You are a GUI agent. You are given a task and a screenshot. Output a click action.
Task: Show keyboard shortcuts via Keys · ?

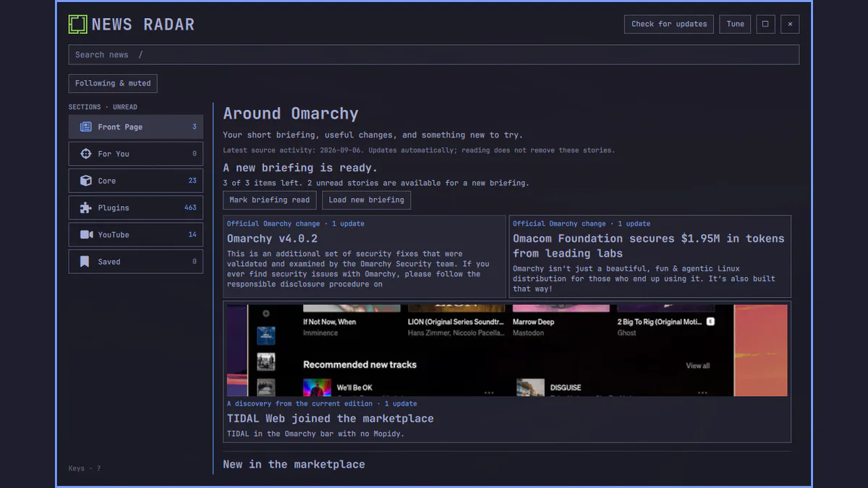tap(85, 468)
